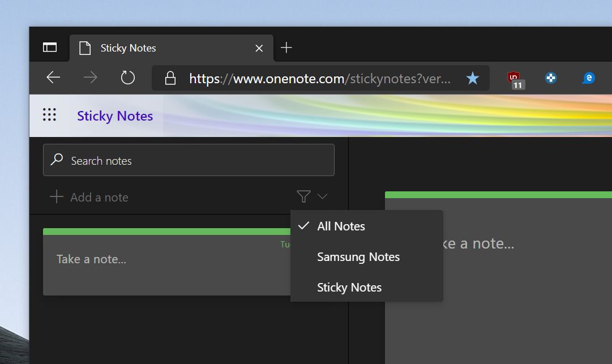Open the green note card in list

(166, 262)
